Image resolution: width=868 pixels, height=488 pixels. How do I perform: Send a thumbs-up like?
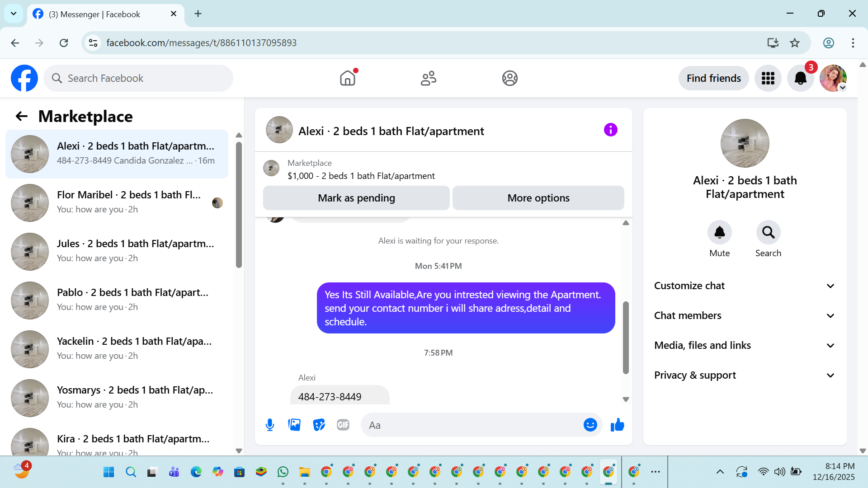point(617,425)
